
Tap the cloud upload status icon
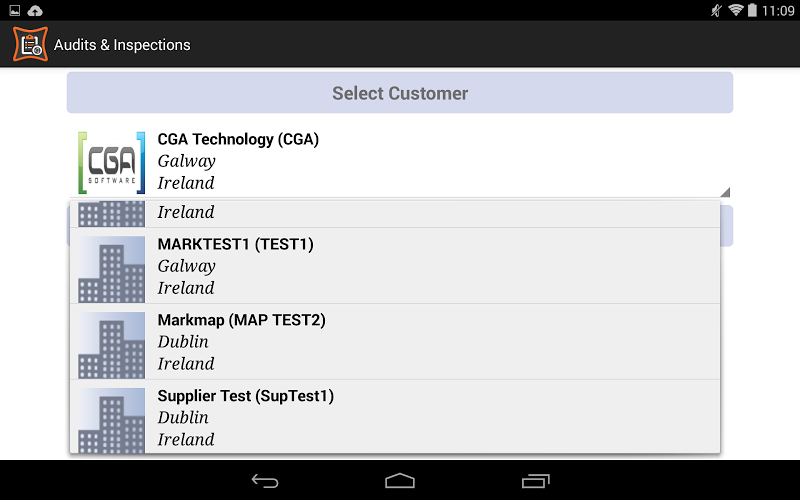coord(35,10)
